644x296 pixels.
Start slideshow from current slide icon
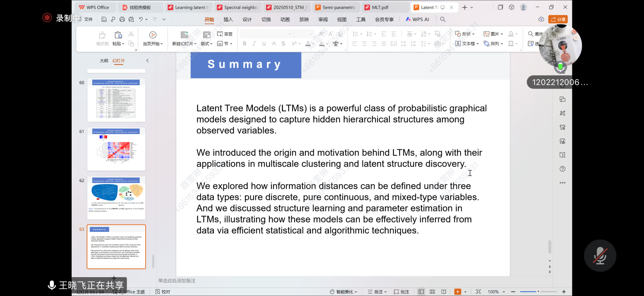(153, 35)
